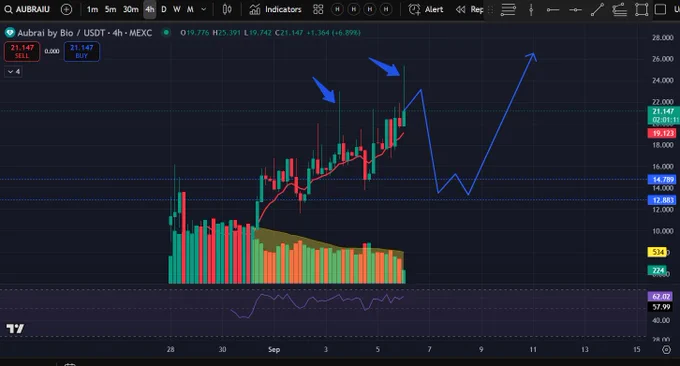Click the add symbol plus icon
Viewport: 680px width, 366px height.
[66, 9]
